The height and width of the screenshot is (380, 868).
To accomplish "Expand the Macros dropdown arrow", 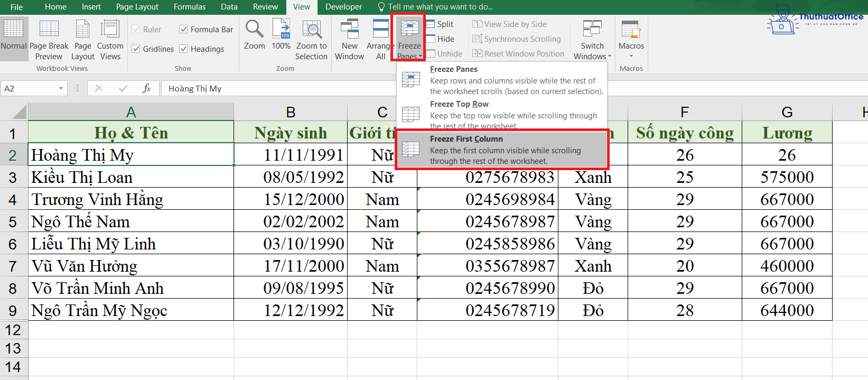I will 631,56.
